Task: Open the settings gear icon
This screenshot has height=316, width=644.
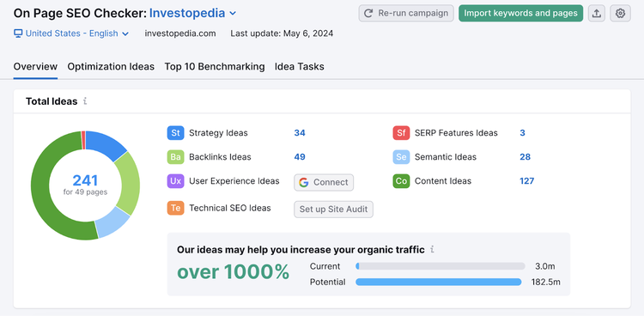Action: tap(620, 13)
